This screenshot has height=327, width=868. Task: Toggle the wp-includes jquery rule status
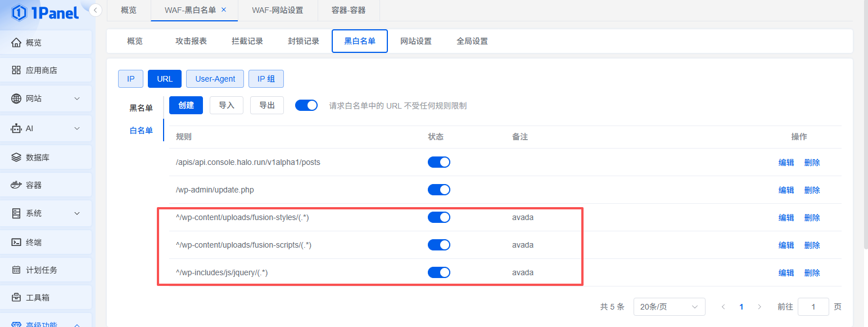point(439,272)
